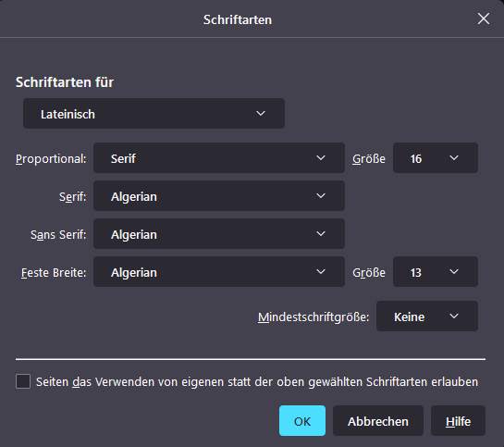Open Sans Serif font dropdown
504x447 pixels.
click(219, 234)
